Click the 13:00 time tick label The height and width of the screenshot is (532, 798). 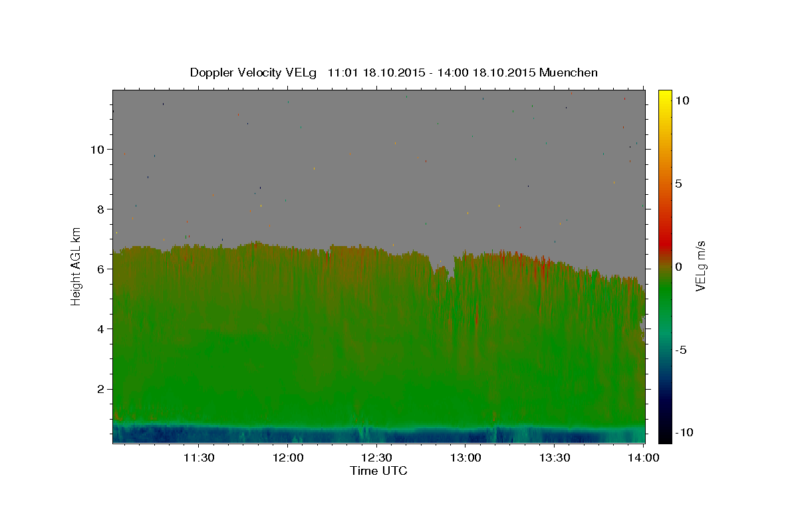[465, 458]
